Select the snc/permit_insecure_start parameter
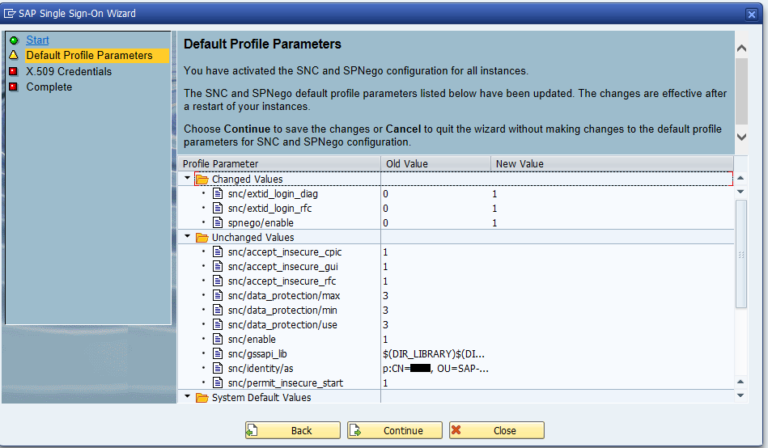This screenshot has width=768, height=448. pyautogui.click(x=285, y=383)
